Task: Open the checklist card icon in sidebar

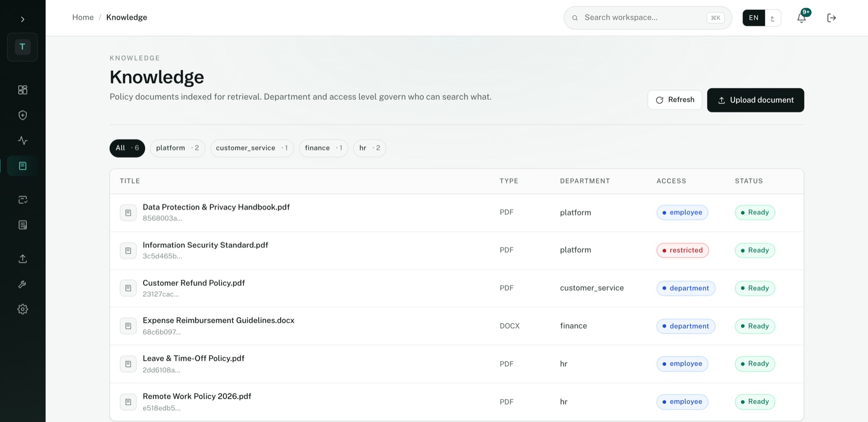Action: (22, 199)
